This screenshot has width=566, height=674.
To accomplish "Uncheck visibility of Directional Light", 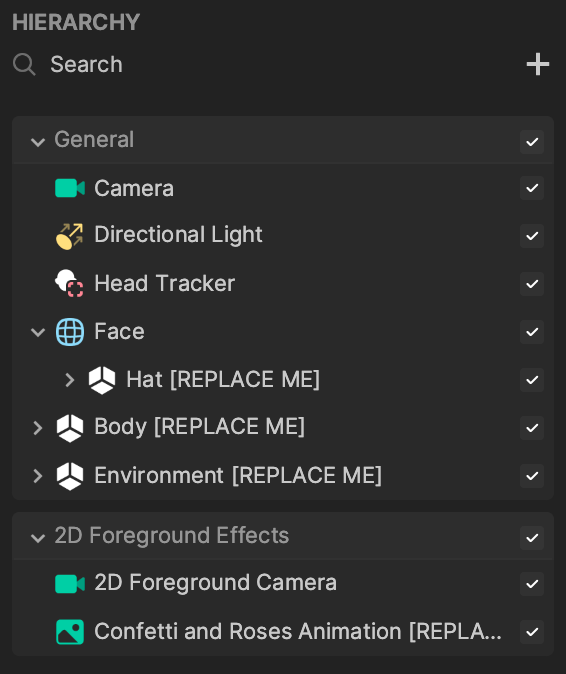I will point(532,236).
